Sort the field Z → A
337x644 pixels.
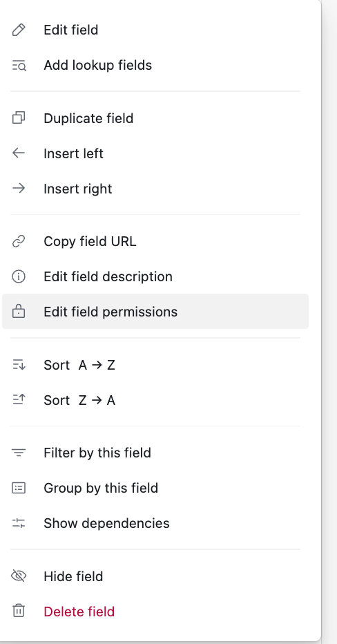click(x=155, y=400)
